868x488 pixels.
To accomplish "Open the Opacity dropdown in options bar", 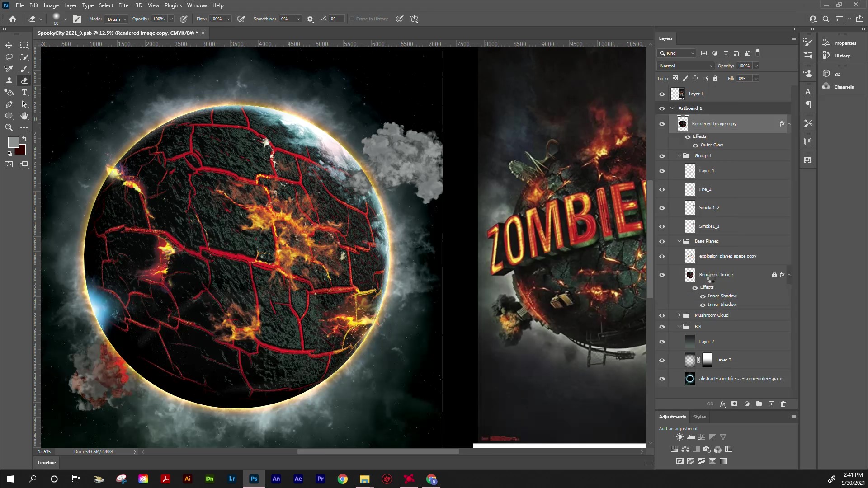I will (x=171, y=19).
